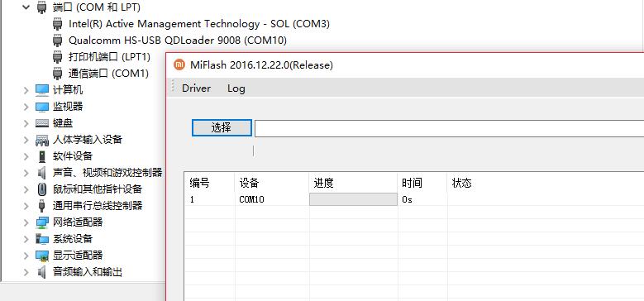The width and height of the screenshot is (644, 301).
Task: Click the 时间 column header
Action: point(422,183)
